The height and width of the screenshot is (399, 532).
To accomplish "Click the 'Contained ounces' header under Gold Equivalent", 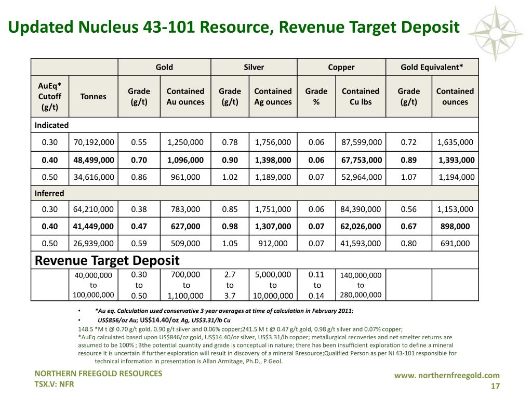I will [455, 96].
